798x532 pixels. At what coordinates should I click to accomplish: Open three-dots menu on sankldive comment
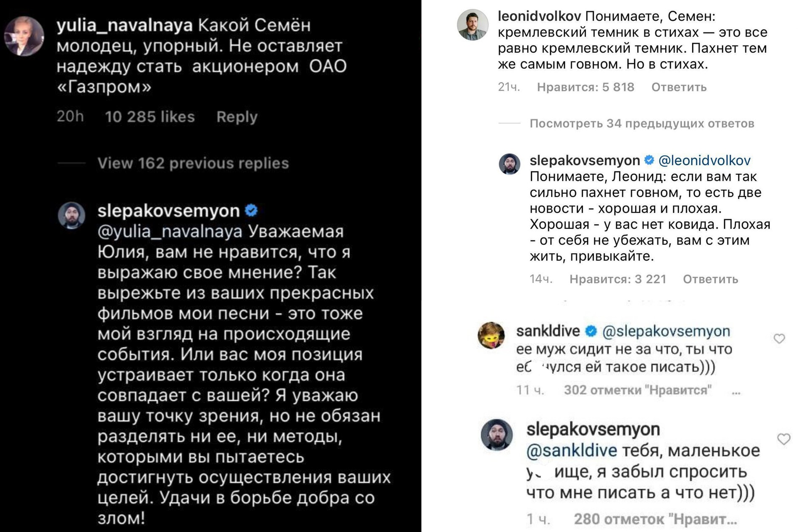click(736, 393)
